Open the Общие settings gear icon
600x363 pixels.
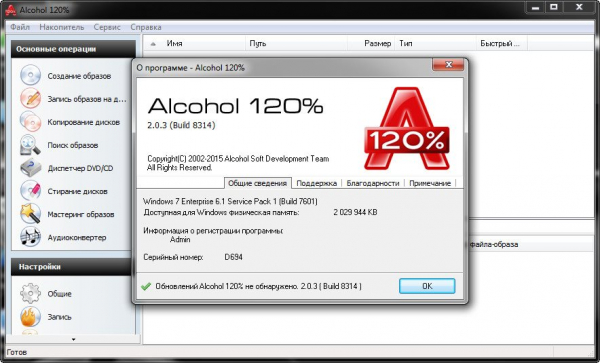click(30, 293)
